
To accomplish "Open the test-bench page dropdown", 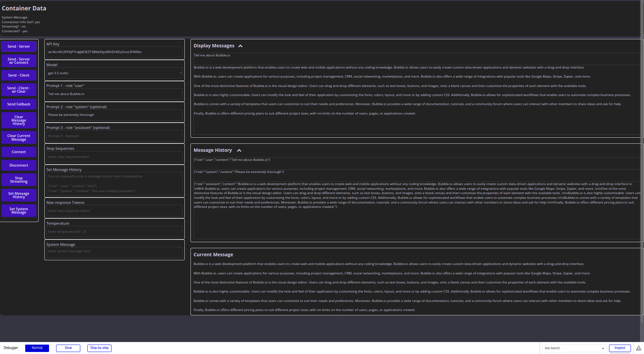I will click(x=573, y=348).
